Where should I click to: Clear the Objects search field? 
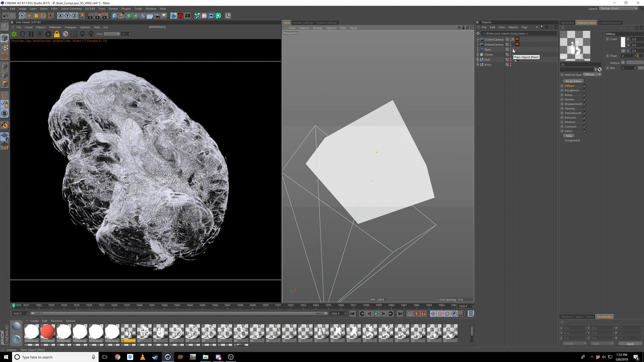tap(478, 34)
